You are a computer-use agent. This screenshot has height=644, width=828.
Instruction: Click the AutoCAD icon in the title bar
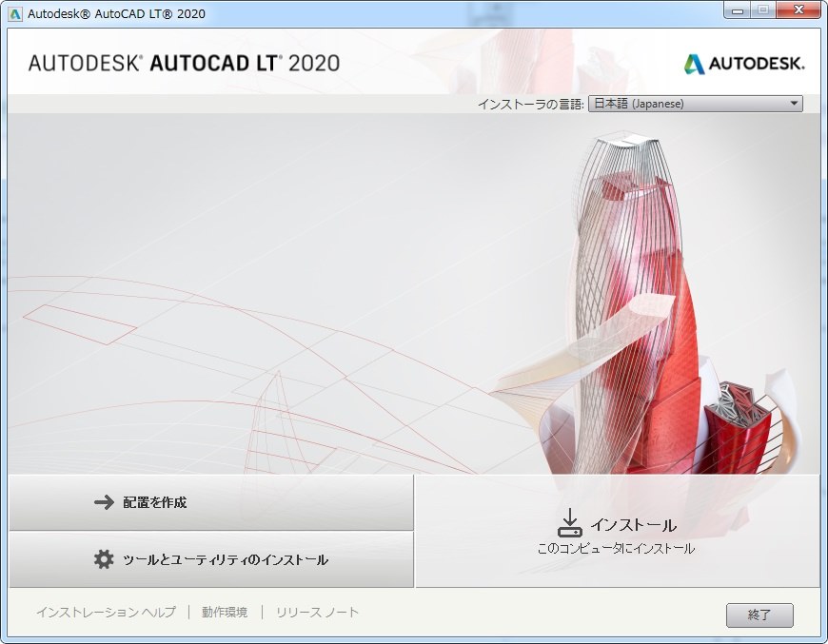pyautogui.click(x=15, y=13)
